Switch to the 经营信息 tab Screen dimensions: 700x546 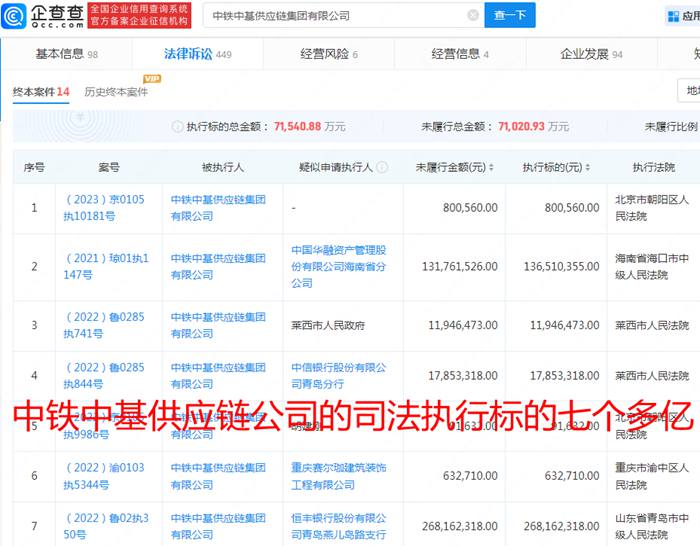(460, 54)
